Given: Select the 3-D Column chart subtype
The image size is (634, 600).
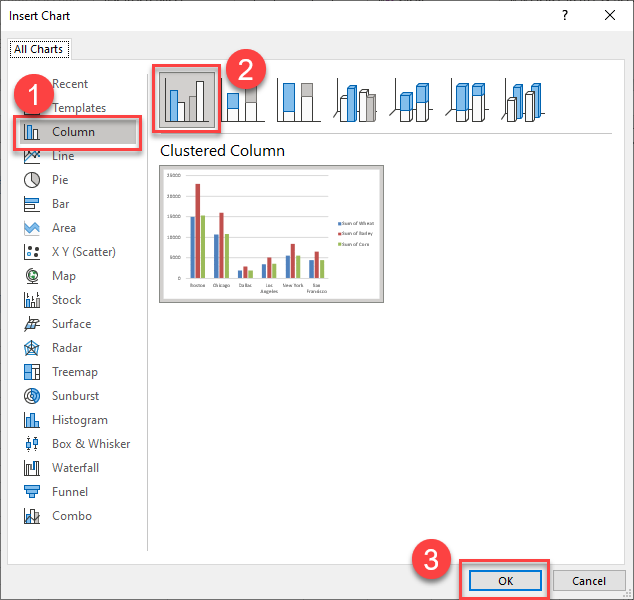Looking at the screenshot, I should point(523,100).
